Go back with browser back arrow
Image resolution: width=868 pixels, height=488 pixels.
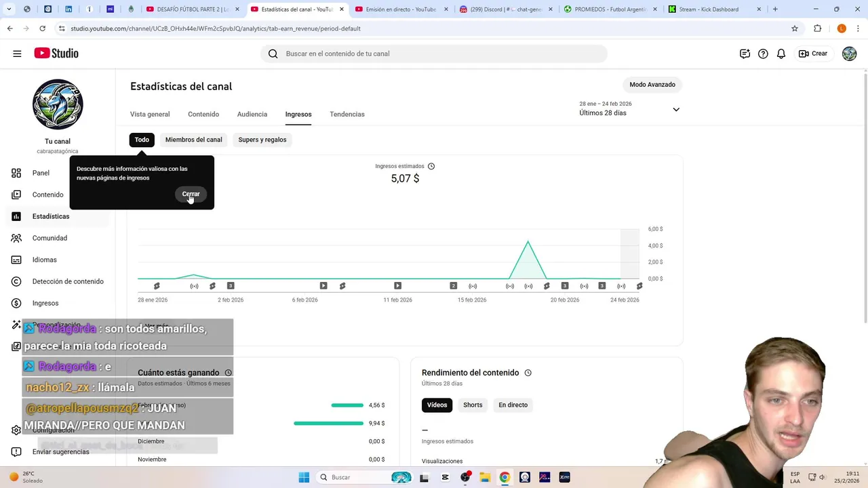click(9, 28)
